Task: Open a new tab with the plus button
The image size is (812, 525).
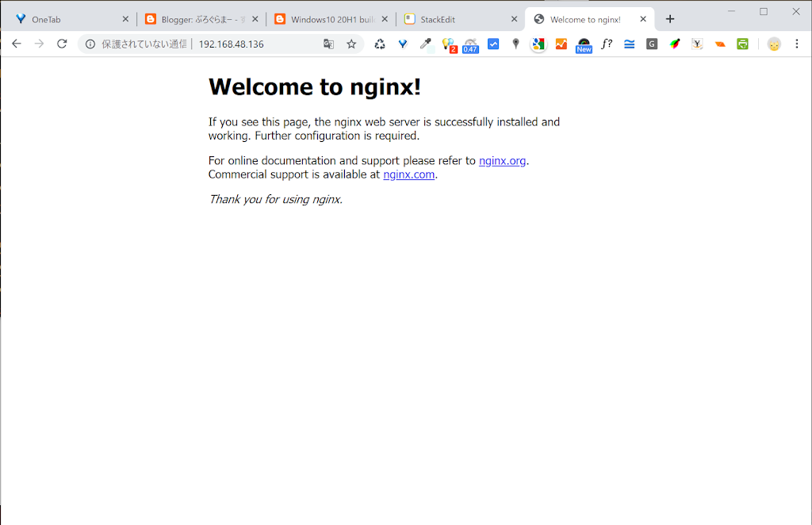Action: pyautogui.click(x=670, y=19)
